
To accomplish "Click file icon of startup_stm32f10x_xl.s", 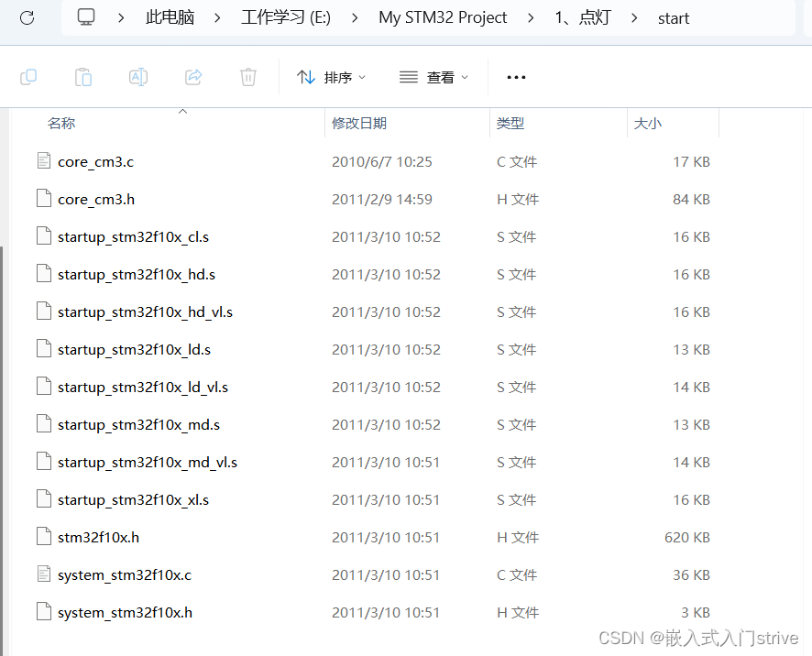I will click(x=44, y=498).
